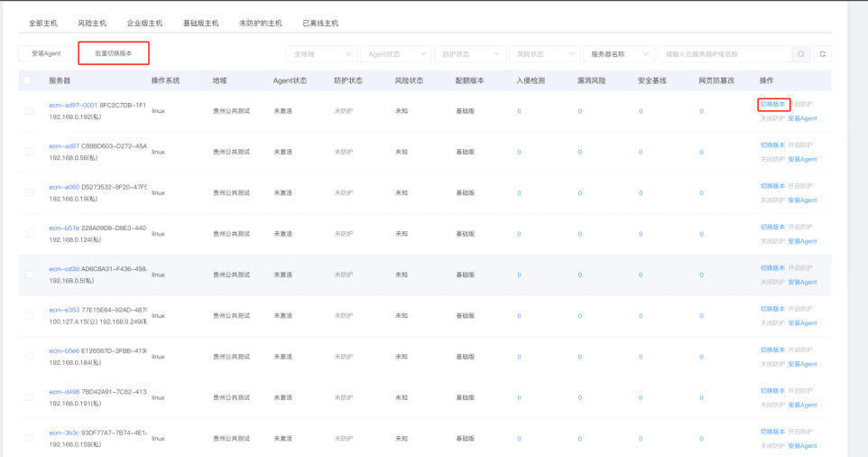Click the 入侵检测 column header

pos(531,81)
